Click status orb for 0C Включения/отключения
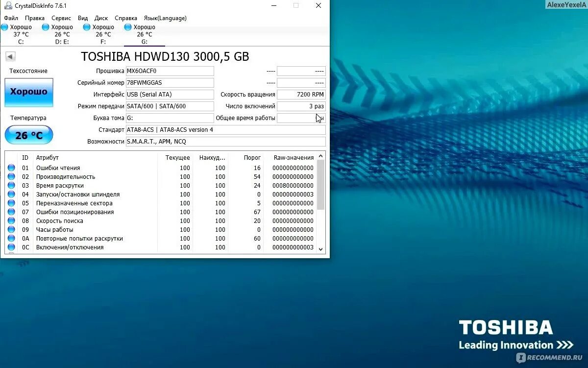Screen dimensions: 588x368 click(x=11, y=247)
